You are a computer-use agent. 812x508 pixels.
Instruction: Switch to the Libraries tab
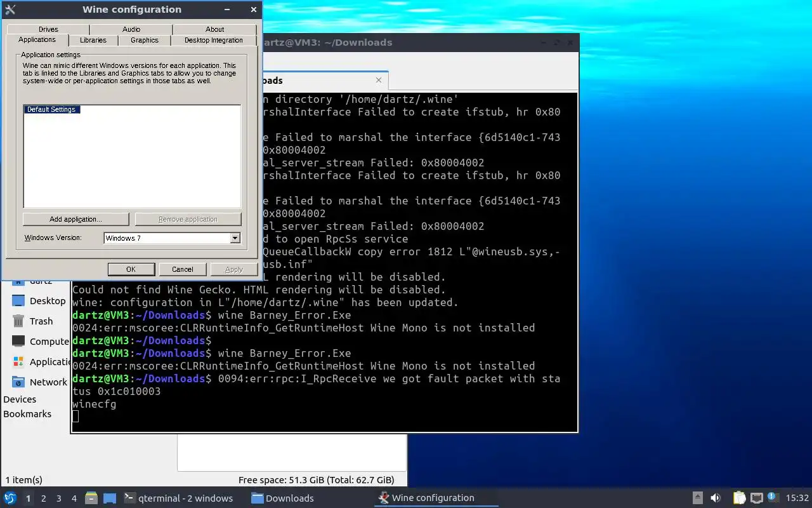pyautogui.click(x=93, y=40)
